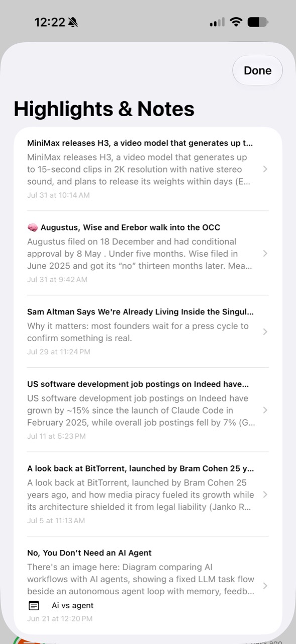296x644 pixels.
Task: Open the MiniMax releases H3 highlight
Action: [x=148, y=169]
